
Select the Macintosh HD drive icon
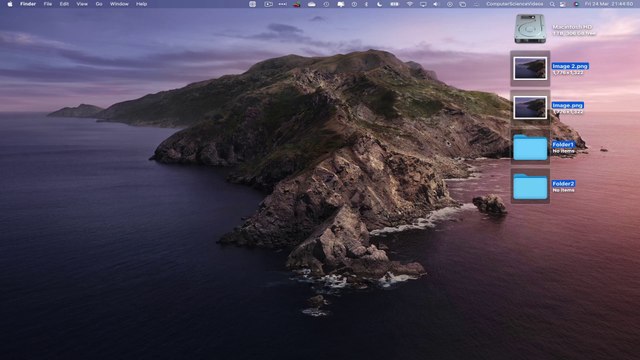coord(530,29)
